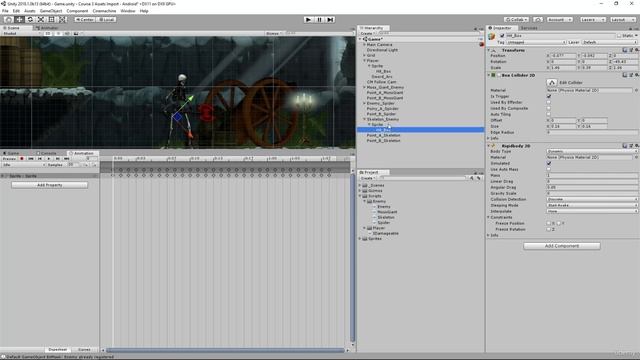Open the Assets menu
This screenshot has height=360, width=640.
tap(30, 11)
